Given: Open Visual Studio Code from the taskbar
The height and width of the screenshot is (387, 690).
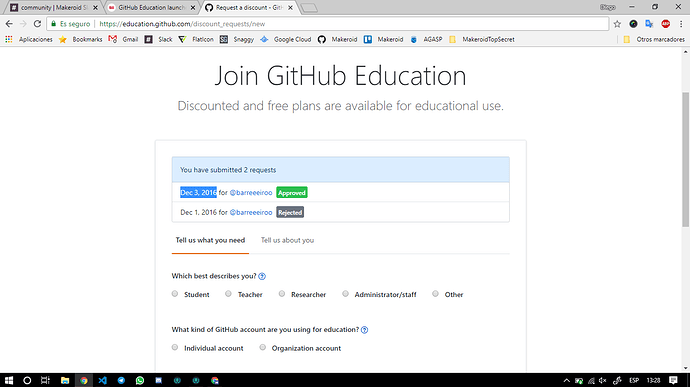Looking at the screenshot, I should [103, 380].
